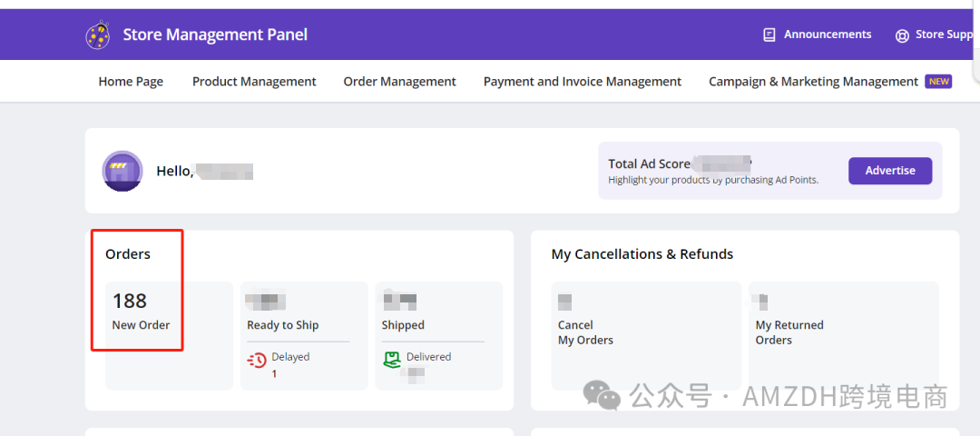Open the Announcements icon in header

coord(769,35)
